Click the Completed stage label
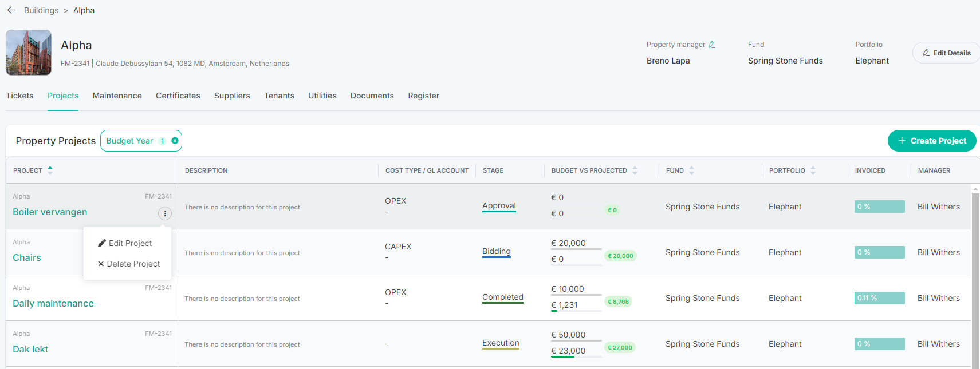The width and height of the screenshot is (980, 369). coord(503,297)
